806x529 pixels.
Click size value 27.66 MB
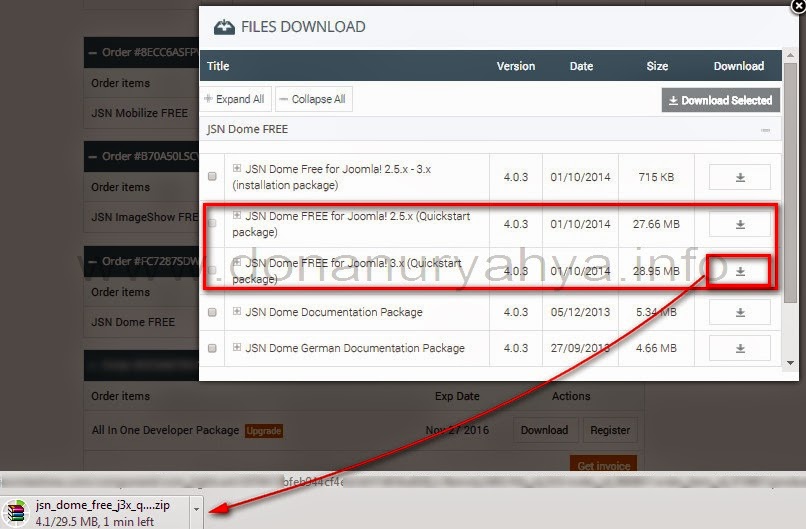pyautogui.click(x=656, y=224)
